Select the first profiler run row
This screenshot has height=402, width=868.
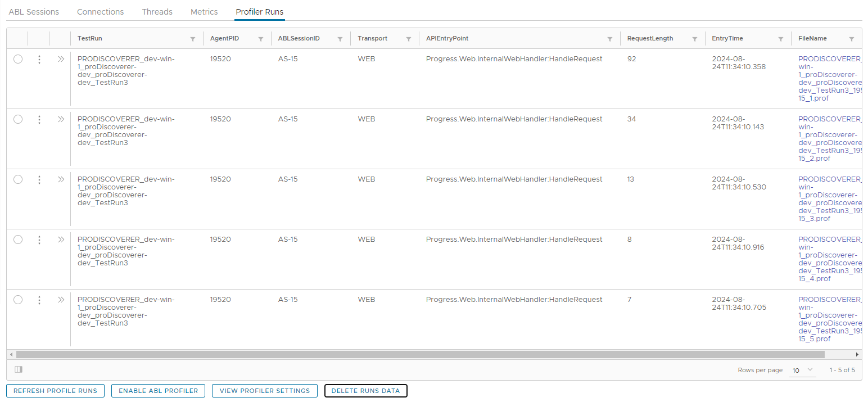(x=17, y=58)
